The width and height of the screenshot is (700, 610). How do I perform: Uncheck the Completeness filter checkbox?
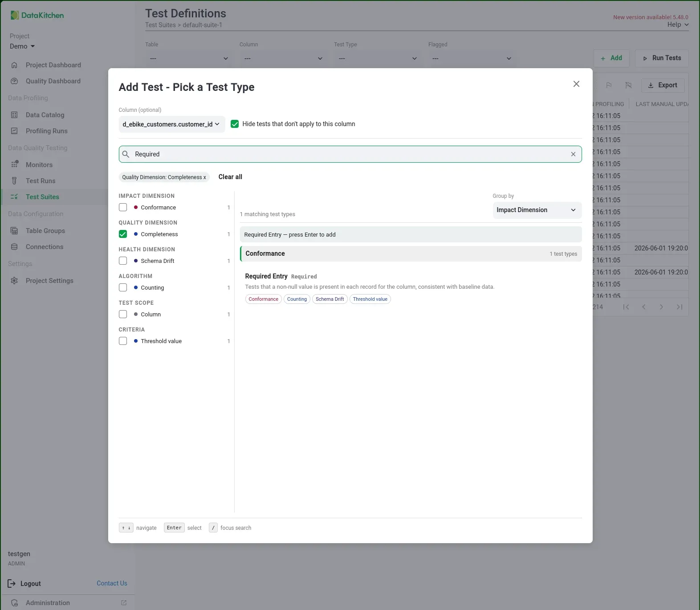[123, 234]
